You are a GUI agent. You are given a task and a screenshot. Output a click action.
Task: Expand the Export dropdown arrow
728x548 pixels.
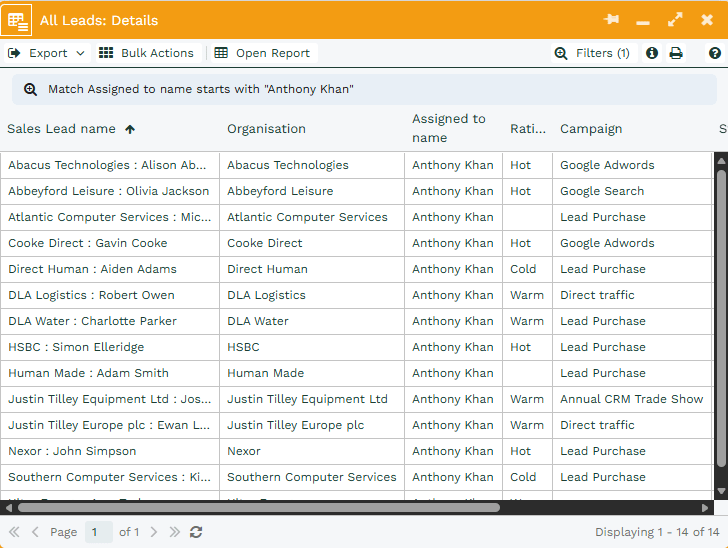[80, 53]
